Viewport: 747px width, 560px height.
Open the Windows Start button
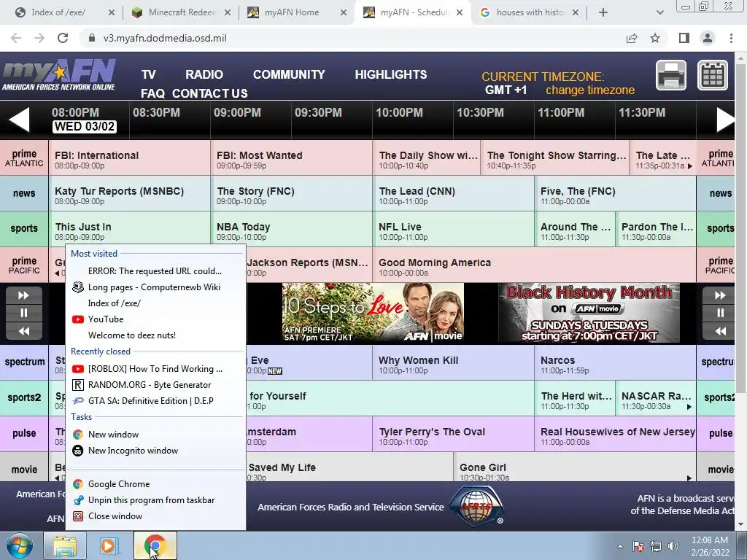(19, 546)
